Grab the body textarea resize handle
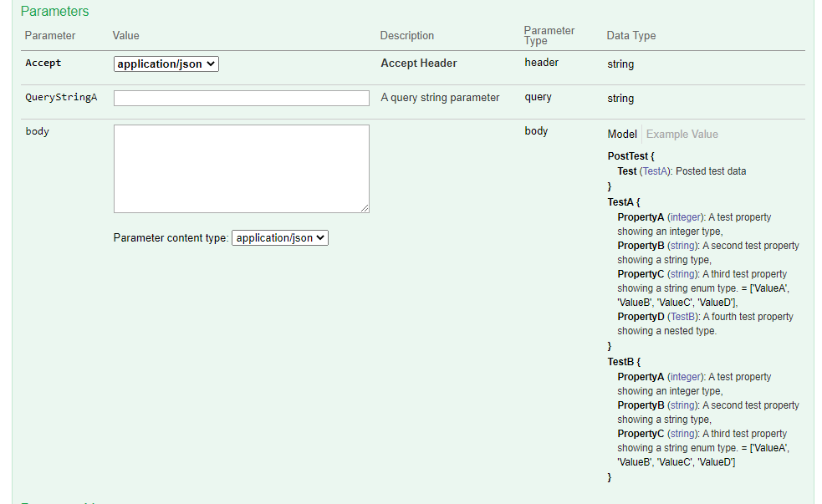Viewport: 822px width, 504px height. (365, 208)
